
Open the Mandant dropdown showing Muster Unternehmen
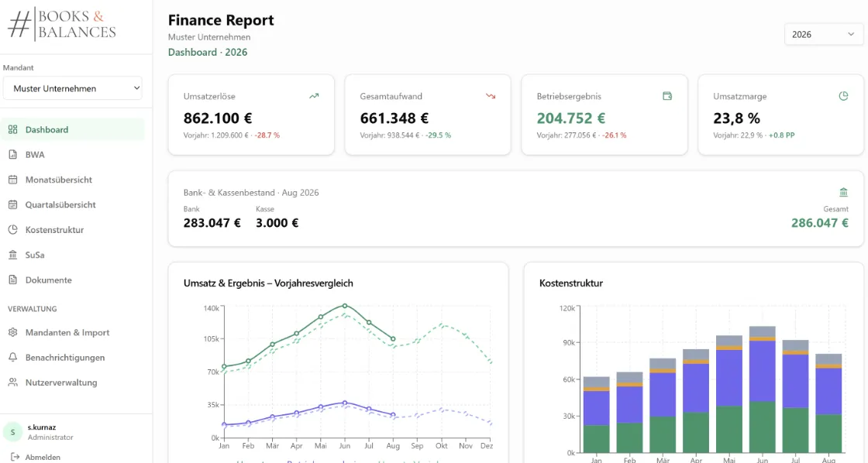[x=73, y=88]
